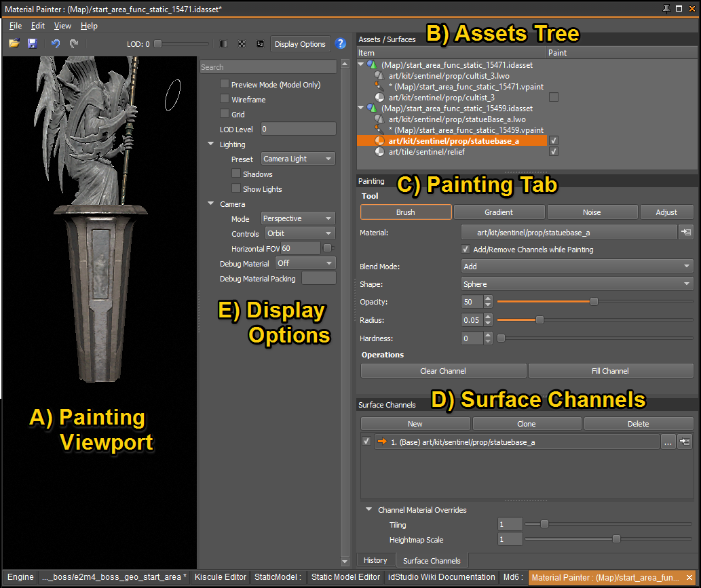701x588 pixels.
Task: Switch to the History tab
Action: click(x=375, y=560)
